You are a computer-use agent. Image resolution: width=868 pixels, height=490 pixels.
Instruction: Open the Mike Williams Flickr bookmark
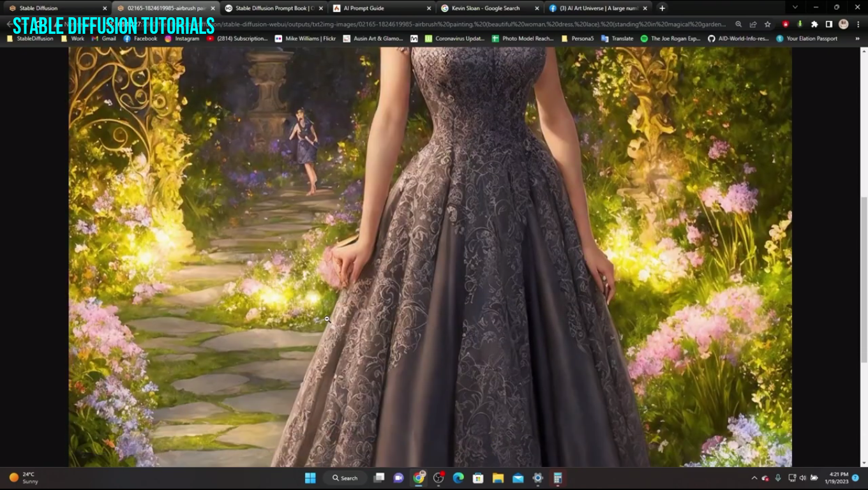[x=305, y=38]
